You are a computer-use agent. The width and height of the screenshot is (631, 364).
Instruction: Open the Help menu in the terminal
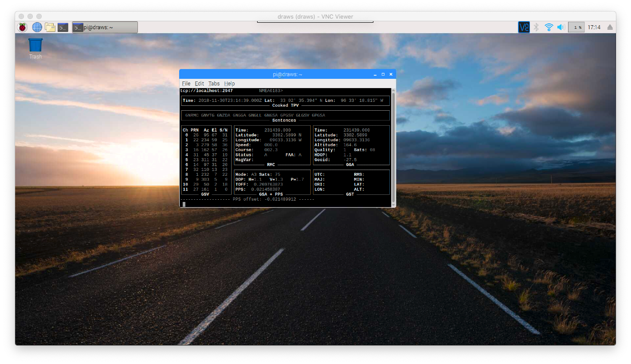(x=229, y=84)
